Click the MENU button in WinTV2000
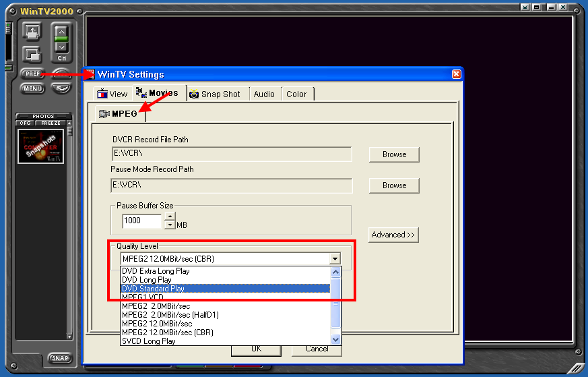Image resolution: width=588 pixels, height=377 pixels. click(x=32, y=88)
